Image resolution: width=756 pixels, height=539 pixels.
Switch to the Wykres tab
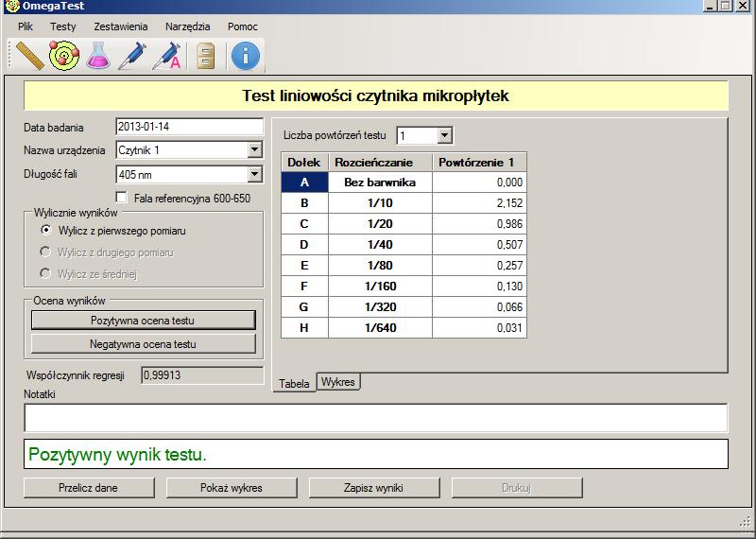[338, 381]
